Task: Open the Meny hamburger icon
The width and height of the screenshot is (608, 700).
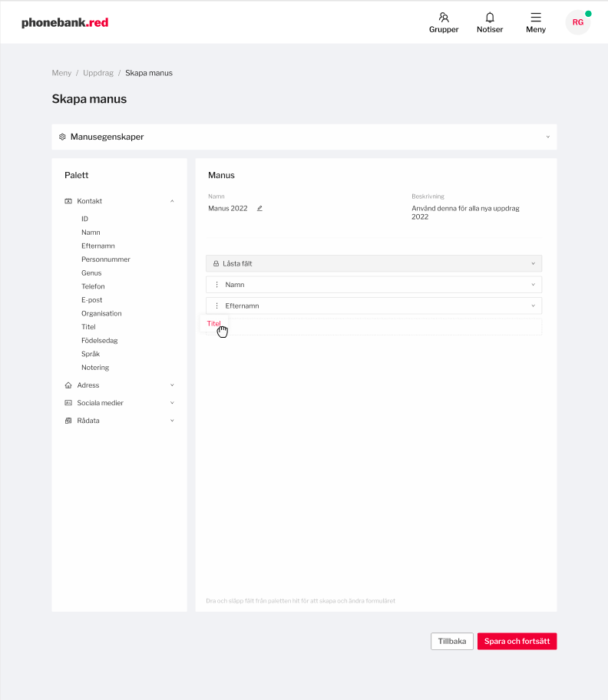Action: tap(536, 17)
